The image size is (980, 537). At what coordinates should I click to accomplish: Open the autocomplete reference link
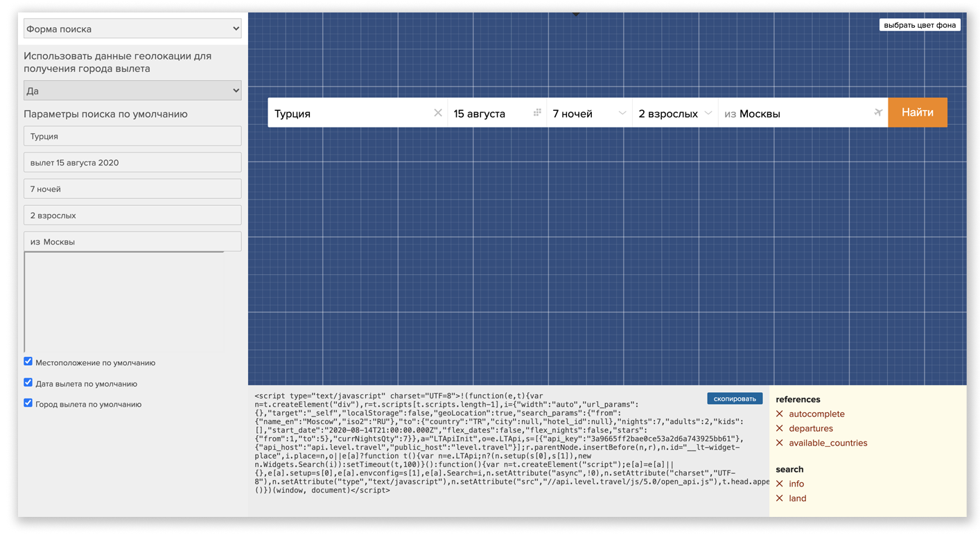point(816,414)
